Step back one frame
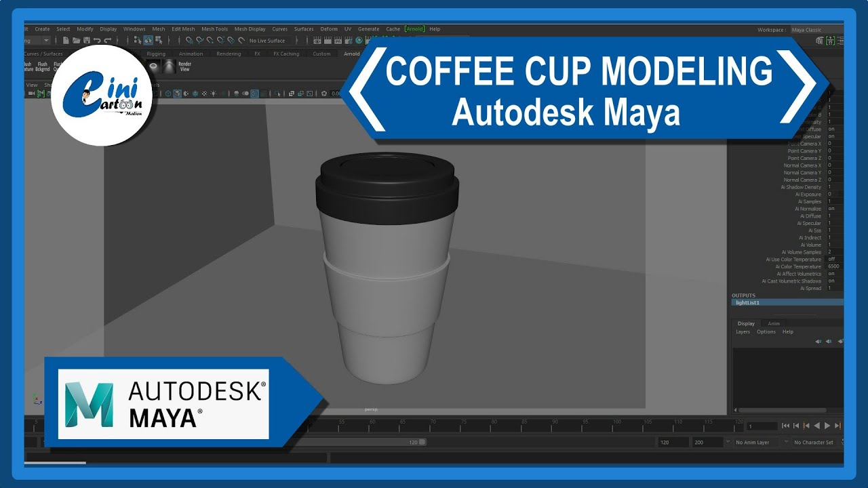This screenshot has width=868, height=488. tap(796, 426)
